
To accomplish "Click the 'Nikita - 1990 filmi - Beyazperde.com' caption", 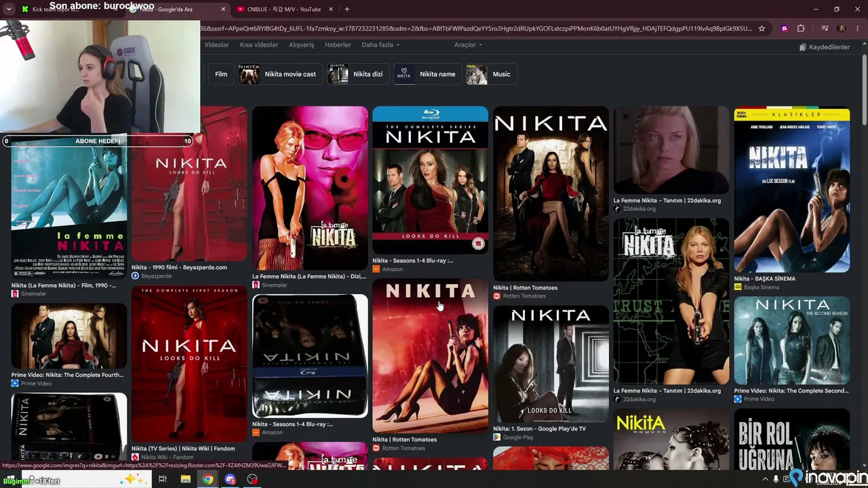I will coord(179,267).
